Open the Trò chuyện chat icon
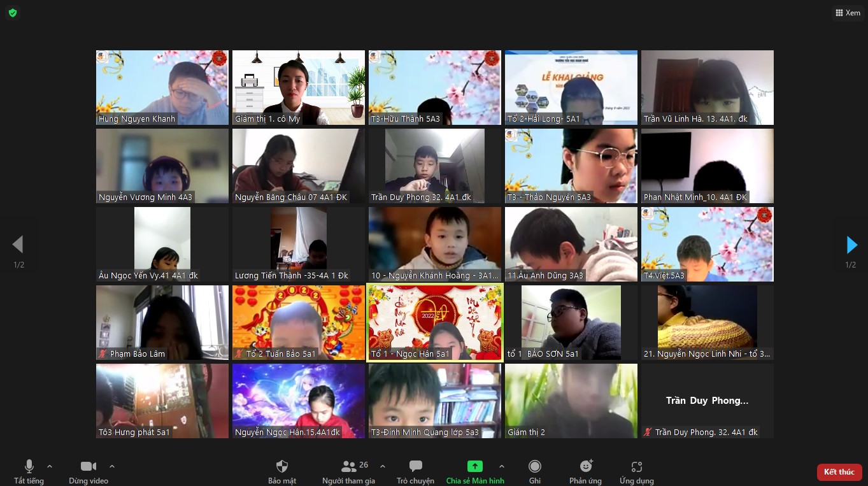Viewport: 868px width, 486px height. [415, 467]
